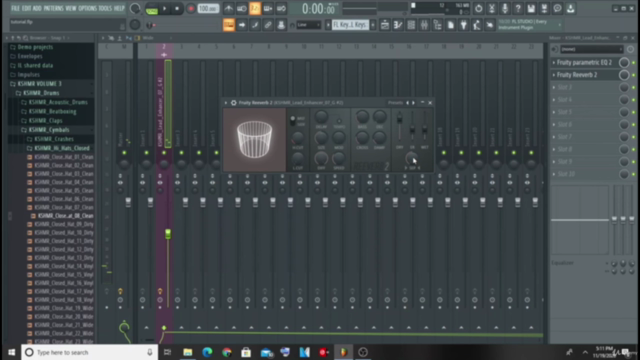This screenshot has height=360, width=640.
Task: Click the reverb room cylinder display
Action: (254, 140)
